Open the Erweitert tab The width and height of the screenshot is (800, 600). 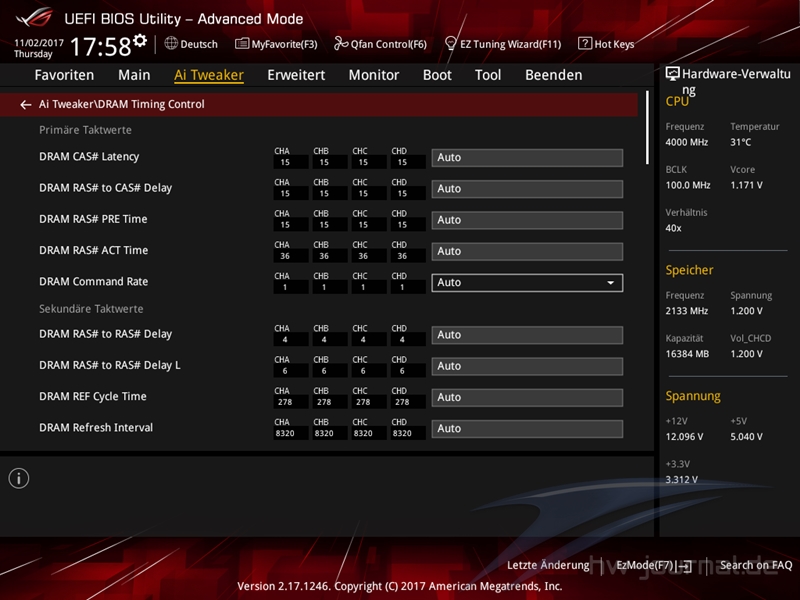click(296, 75)
